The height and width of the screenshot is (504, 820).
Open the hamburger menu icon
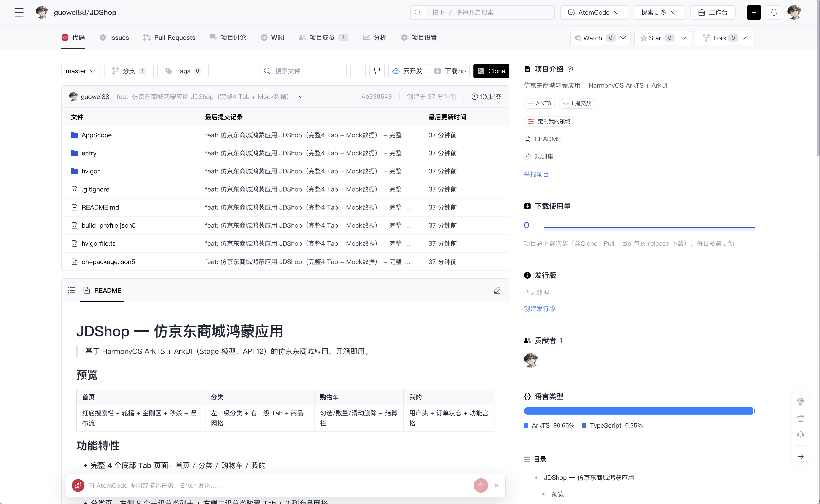coord(19,12)
